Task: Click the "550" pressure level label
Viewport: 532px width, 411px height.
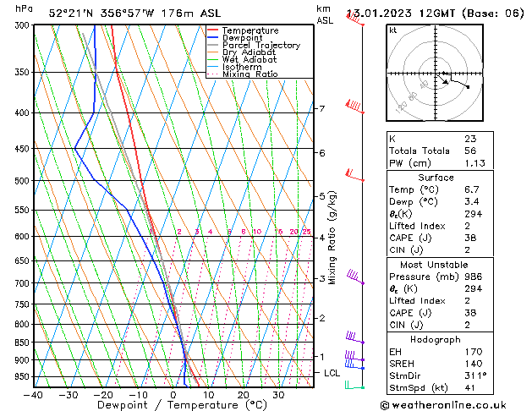Action: tap(24, 210)
